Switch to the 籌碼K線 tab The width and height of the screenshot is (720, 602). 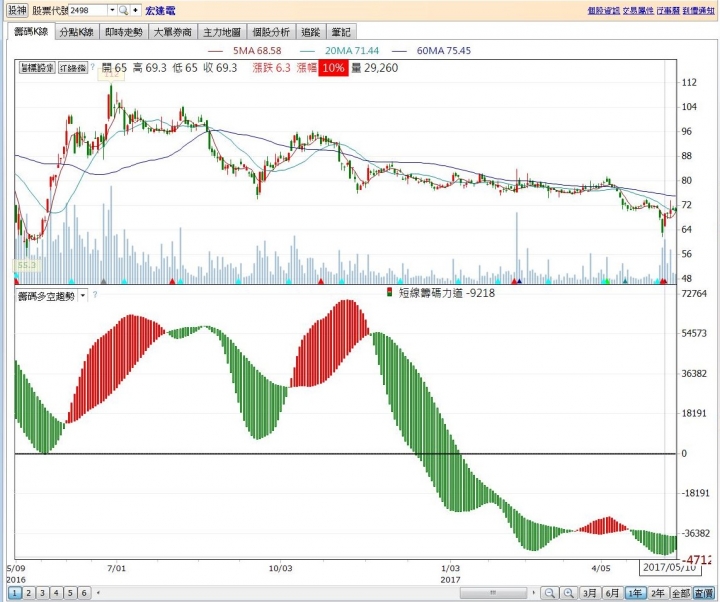[31, 31]
